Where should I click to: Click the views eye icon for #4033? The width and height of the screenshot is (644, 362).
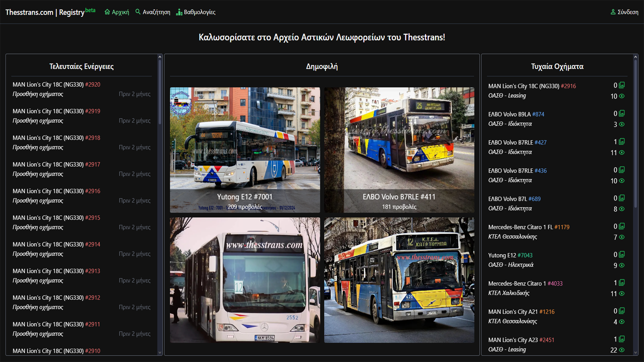pos(622,294)
